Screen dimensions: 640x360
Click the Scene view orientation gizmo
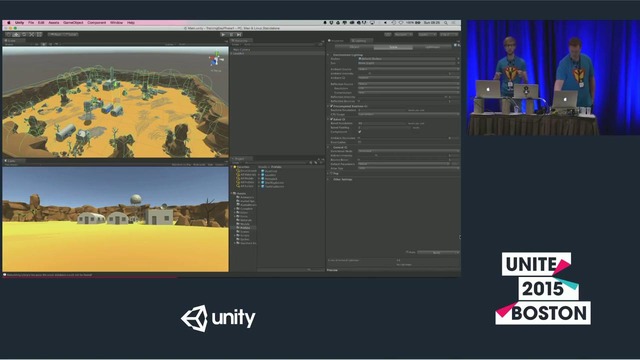216,60
